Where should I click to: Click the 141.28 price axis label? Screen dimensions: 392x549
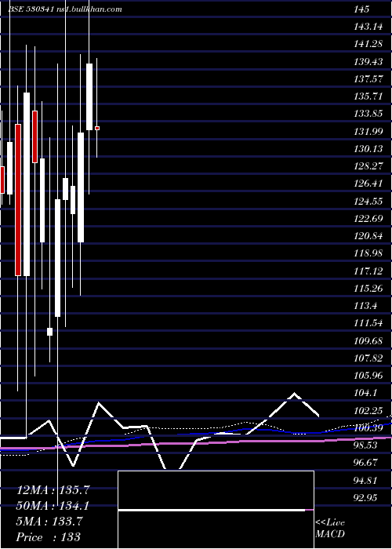click(368, 44)
